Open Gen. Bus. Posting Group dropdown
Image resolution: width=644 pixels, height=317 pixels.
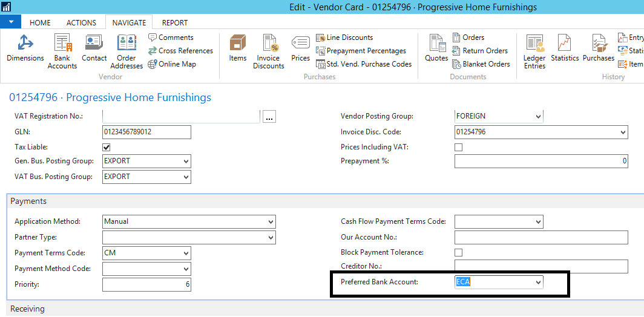186,162
